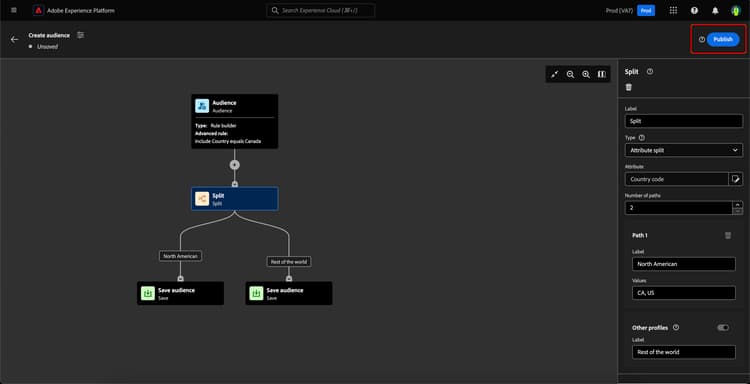The image size is (750, 384).
Task: Click the Rest of the world Save audience icon
Action: 256,293
